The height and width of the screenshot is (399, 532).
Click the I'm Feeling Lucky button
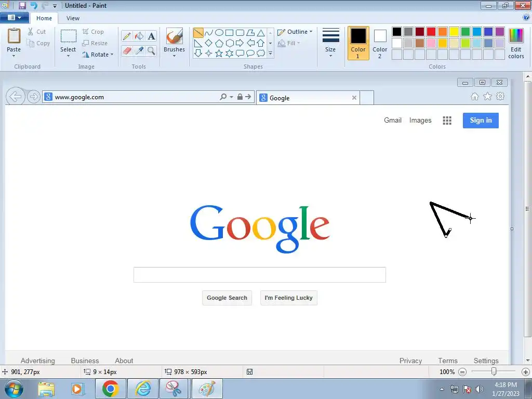[x=289, y=298]
